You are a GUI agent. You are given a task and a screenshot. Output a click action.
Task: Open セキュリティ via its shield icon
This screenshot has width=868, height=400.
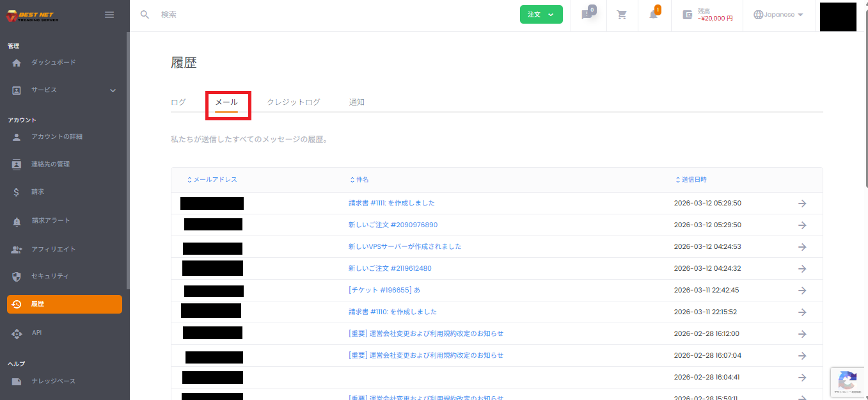[x=16, y=277]
